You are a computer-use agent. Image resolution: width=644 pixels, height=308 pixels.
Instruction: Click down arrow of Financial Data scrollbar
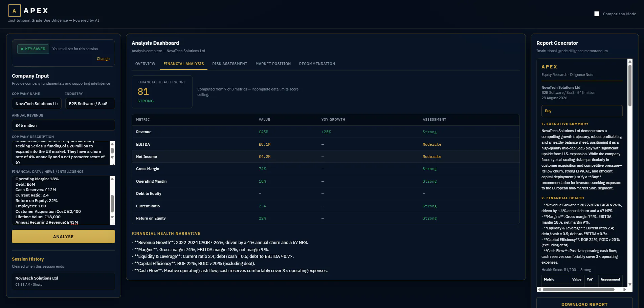click(112, 217)
